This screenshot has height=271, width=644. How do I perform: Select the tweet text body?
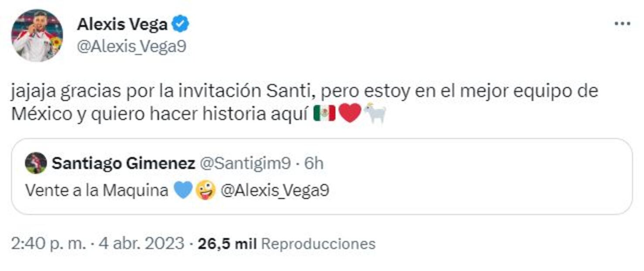(x=262, y=101)
